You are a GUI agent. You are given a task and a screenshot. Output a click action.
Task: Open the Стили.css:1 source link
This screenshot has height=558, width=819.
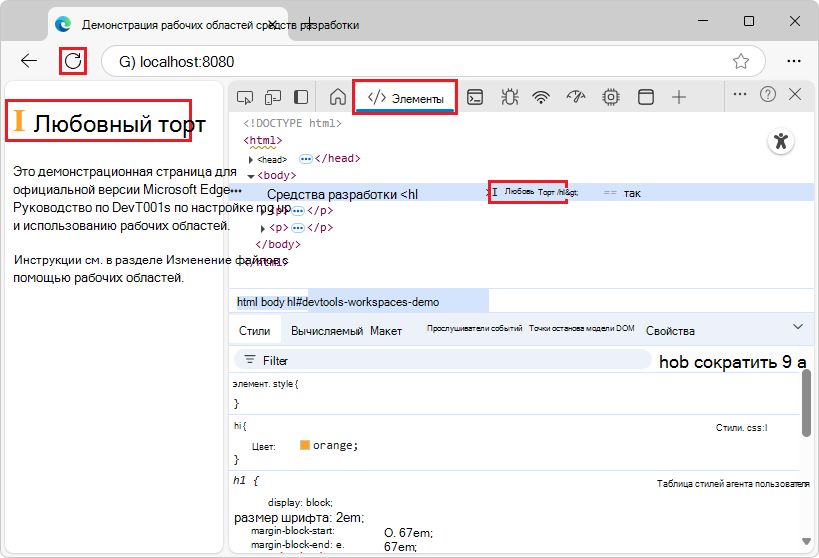tap(742, 427)
